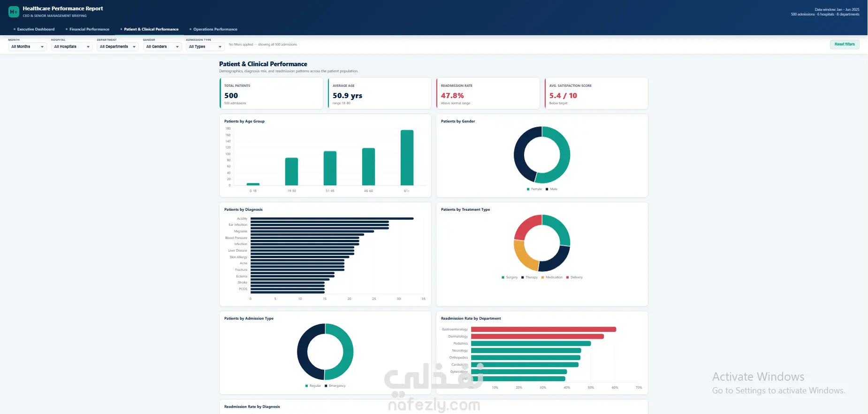Click the 'Data window: Jan – Jun 2025' text
The image size is (868, 414).
click(837, 9)
